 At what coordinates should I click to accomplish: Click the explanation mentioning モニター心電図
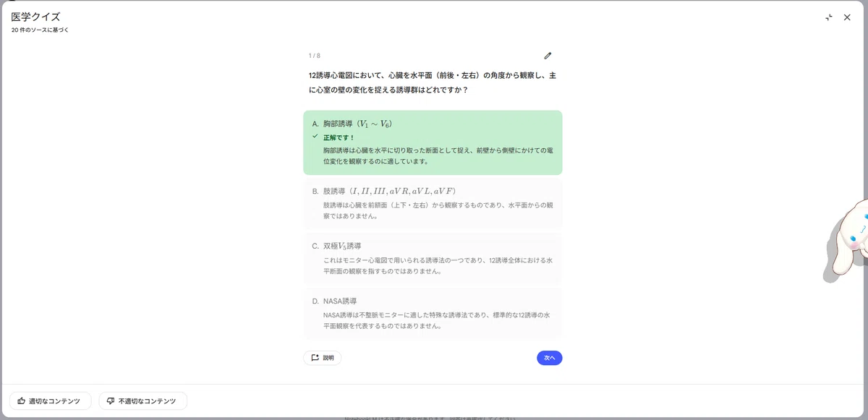coord(438,265)
